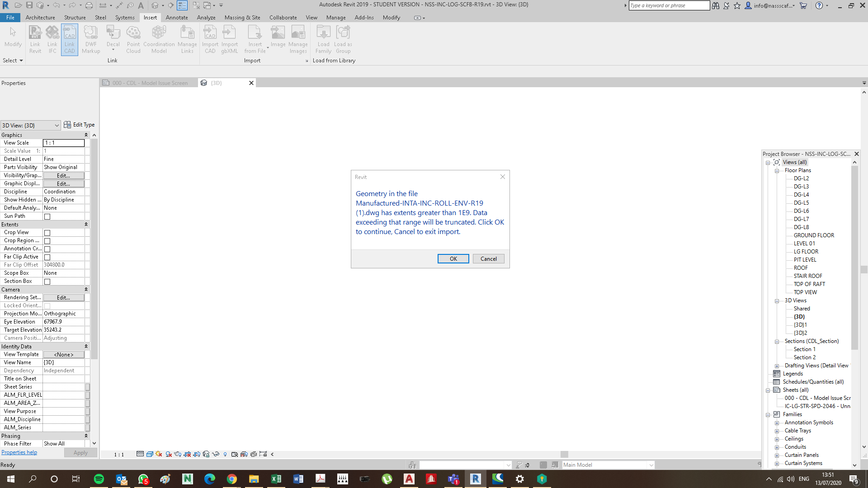Open the Properties help link

pyautogui.click(x=19, y=452)
